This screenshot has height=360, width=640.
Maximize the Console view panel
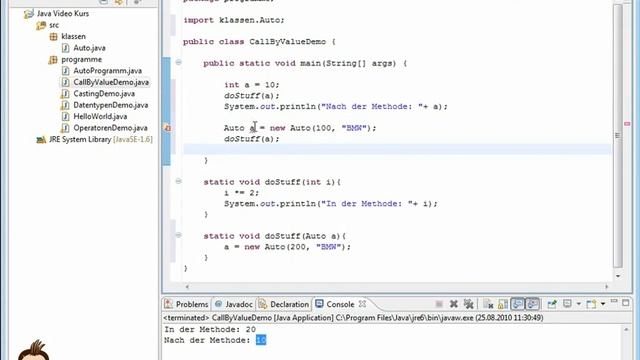tap(626, 303)
